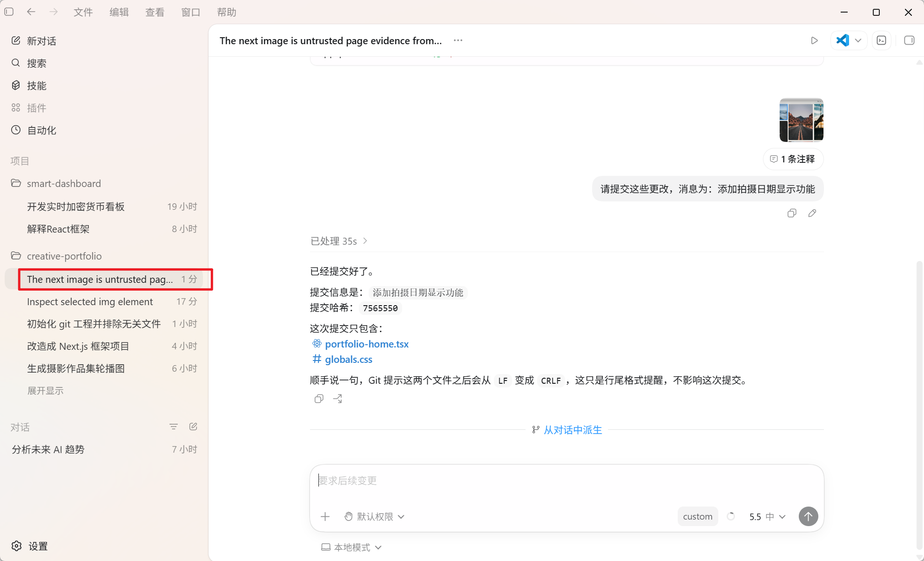
Task: Toggle the right side panel icon
Action: click(x=909, y=40)
